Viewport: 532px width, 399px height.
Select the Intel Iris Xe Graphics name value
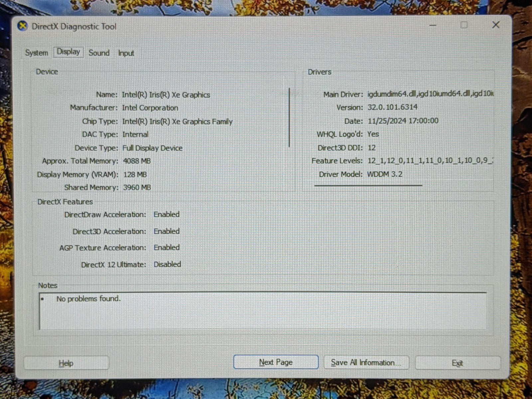click(x=166, y=95)
